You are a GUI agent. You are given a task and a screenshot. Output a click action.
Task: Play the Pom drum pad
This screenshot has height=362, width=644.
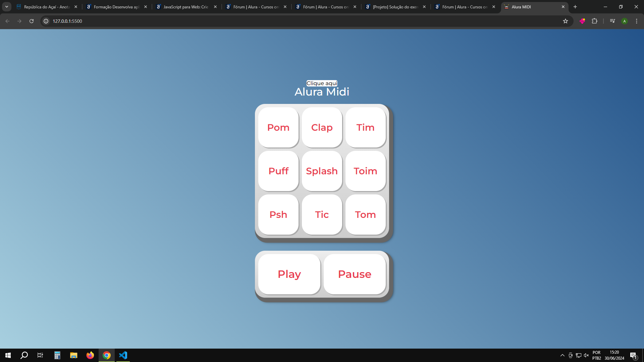(x=278, y=127)
